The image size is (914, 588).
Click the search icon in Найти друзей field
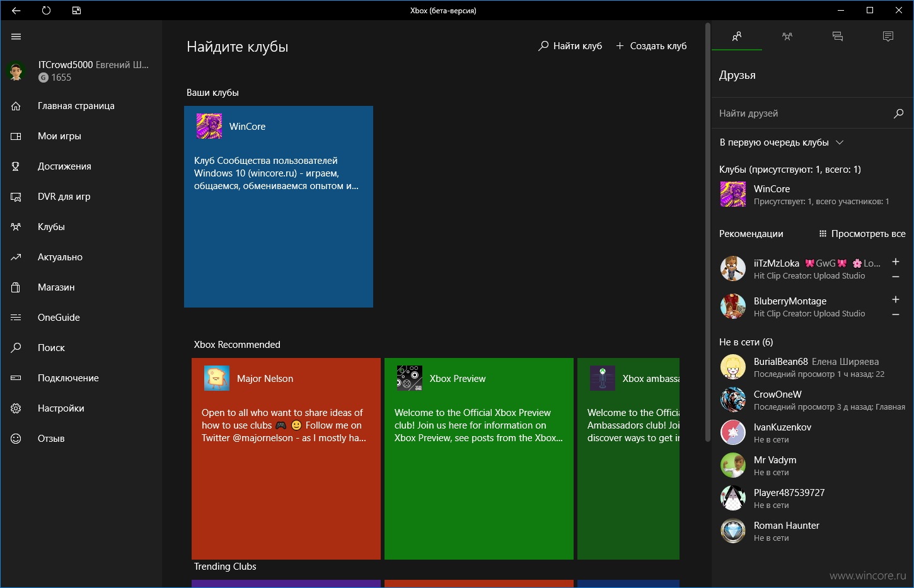point(898,113)
